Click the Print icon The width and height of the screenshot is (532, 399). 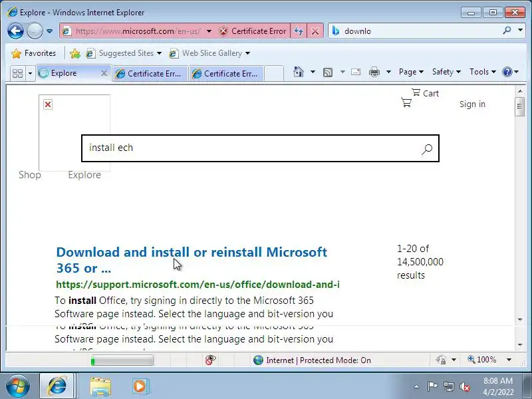374,72
